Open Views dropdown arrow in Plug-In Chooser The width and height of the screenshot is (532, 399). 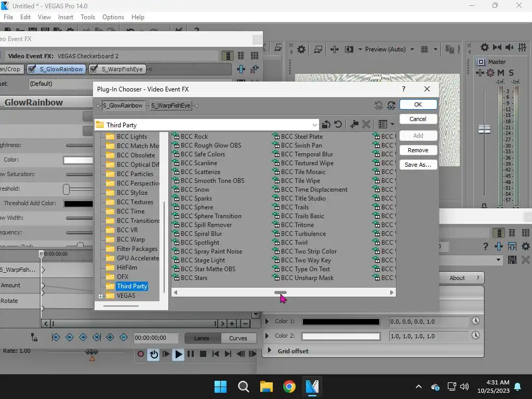tap(393, 125)
